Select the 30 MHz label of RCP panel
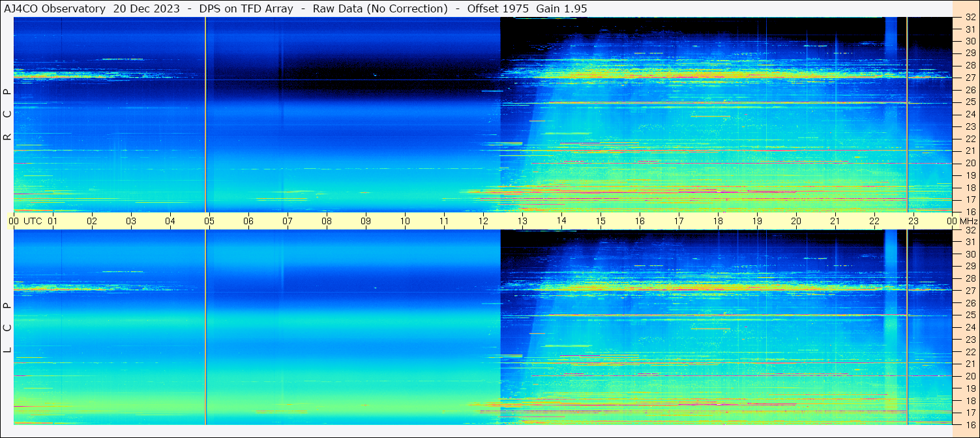This screenshot has width=980, height=438. (970, 41)
